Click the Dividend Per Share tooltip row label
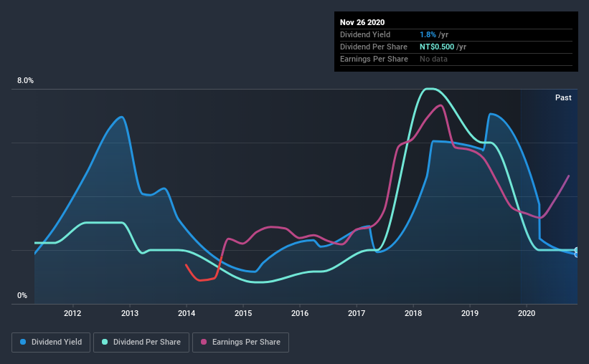Image resolution: width=589 pixels, height=364 pixels. [373, 47]
